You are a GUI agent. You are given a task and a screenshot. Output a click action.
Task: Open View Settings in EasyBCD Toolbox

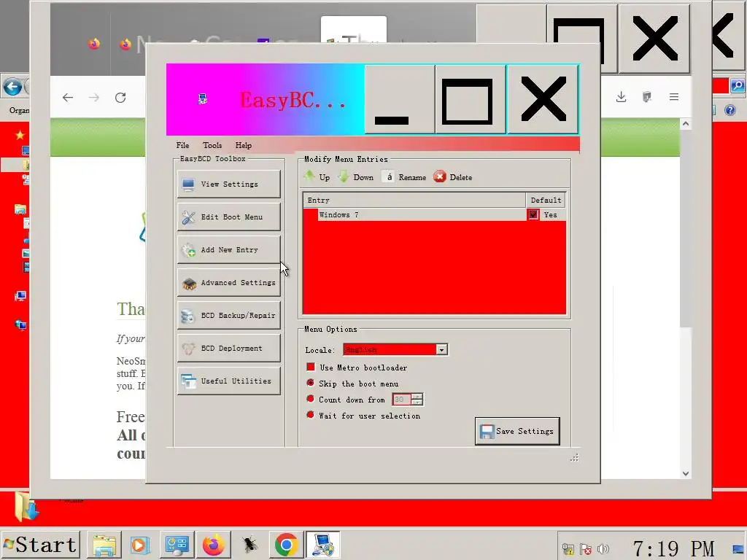coord(228,184)
